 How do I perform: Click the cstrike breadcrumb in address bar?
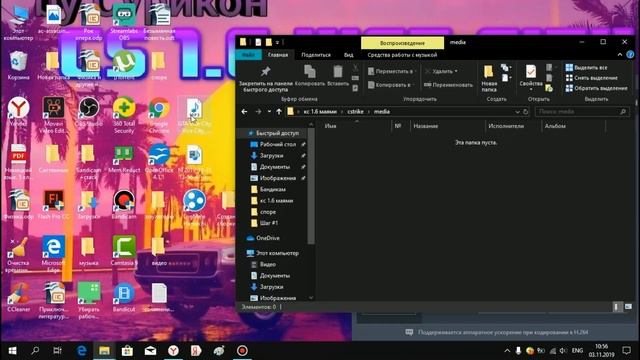pos(355,111)
